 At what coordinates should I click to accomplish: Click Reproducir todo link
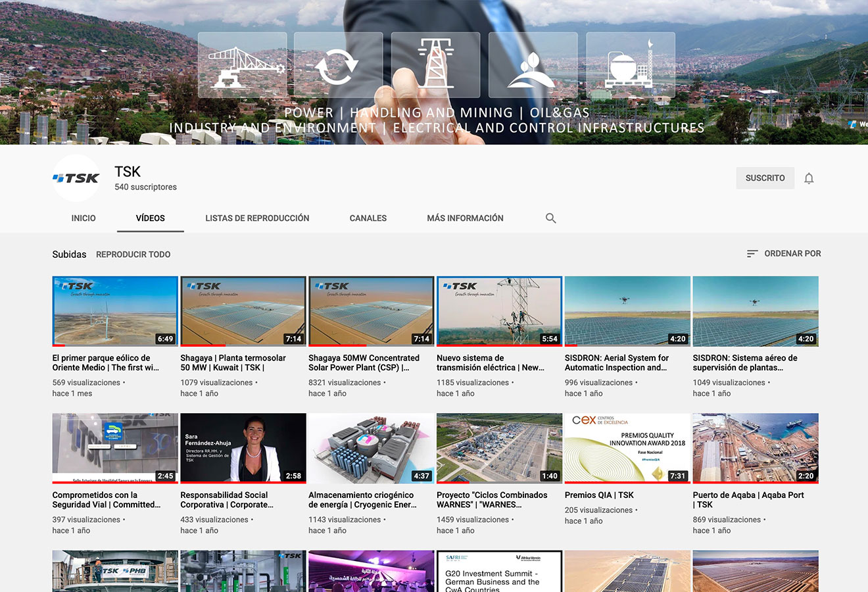tap(133, 255)
